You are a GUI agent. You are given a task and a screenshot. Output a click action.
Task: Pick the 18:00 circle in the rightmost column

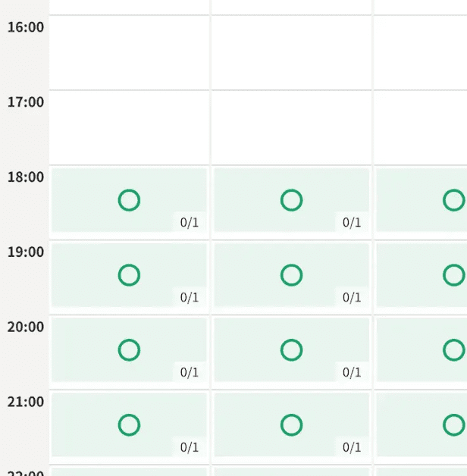pos(454,200)
